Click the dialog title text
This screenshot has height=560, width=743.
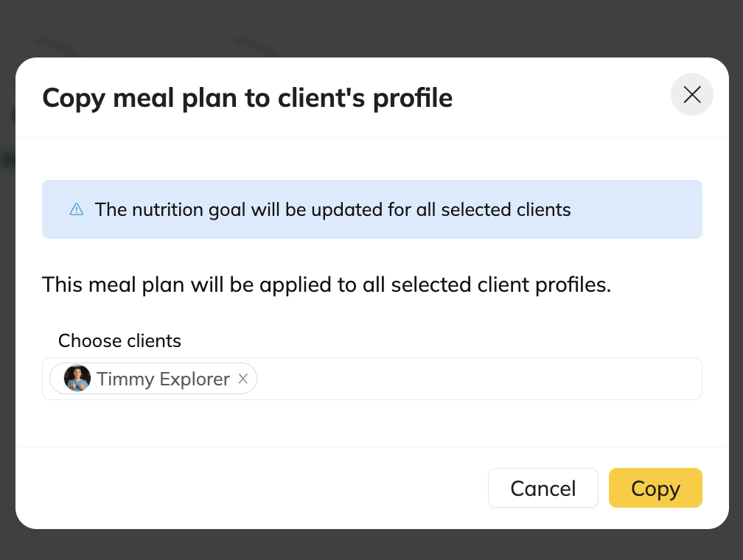click(x=247, y=97)
